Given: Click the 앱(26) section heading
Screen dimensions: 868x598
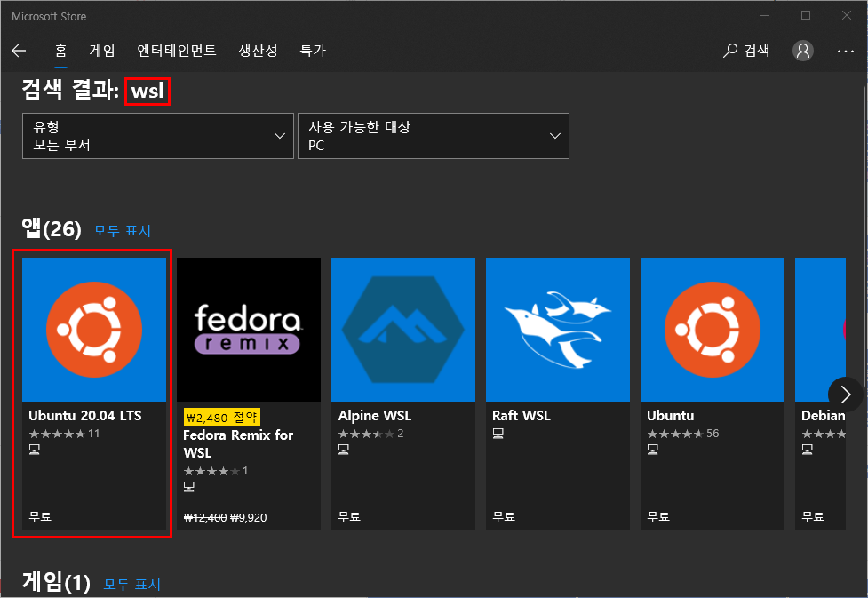Looking at the screenshot, I should pyautogui.click(x=52, y=228).
